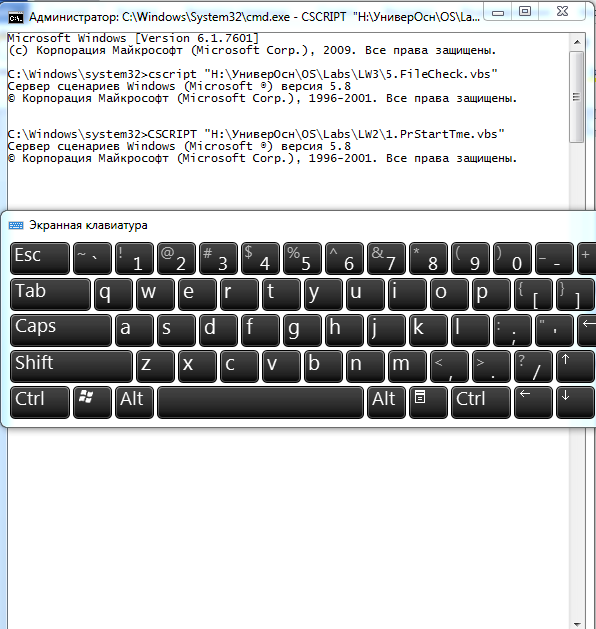Click the tilde backtick key
The width and height of the screenshot is (596, 629).
pyautogui.click(x=93, y=258)
